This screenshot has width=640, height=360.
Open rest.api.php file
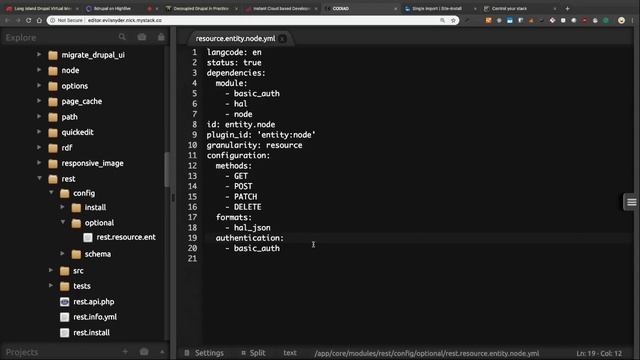coord(93,302)
